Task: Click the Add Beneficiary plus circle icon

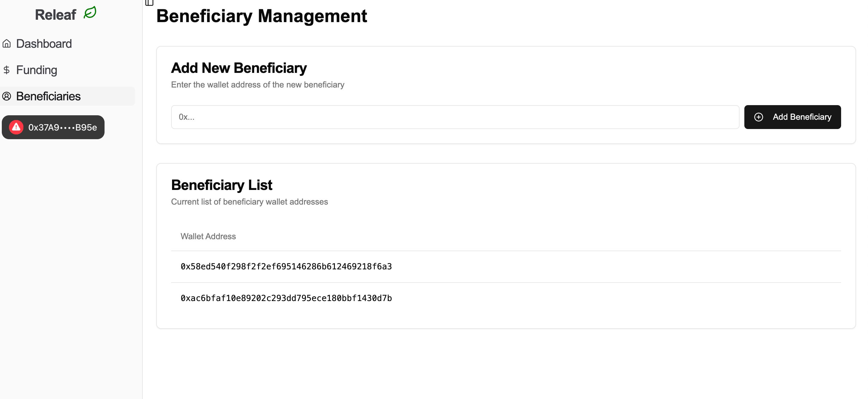Action: pyautogui.click(x=758, y=117)
